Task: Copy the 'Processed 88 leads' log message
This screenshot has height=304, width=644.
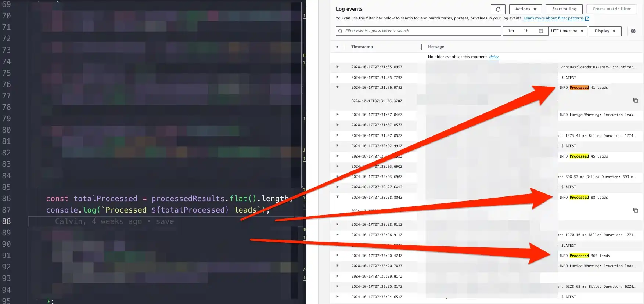Action: [x=636, y=210]
